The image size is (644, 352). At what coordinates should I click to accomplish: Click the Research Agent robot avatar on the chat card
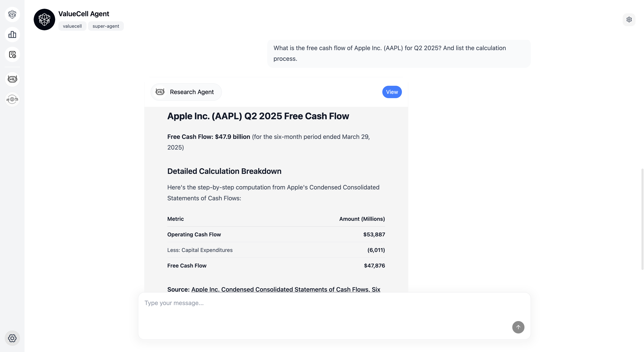pos(160,92)
